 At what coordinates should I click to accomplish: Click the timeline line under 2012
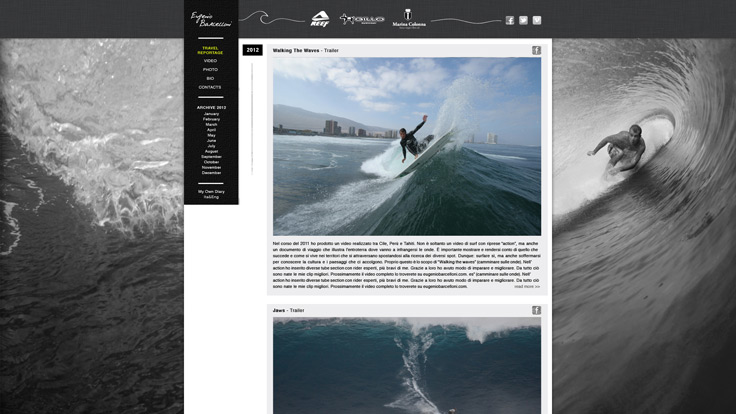(x=252, y=119)
